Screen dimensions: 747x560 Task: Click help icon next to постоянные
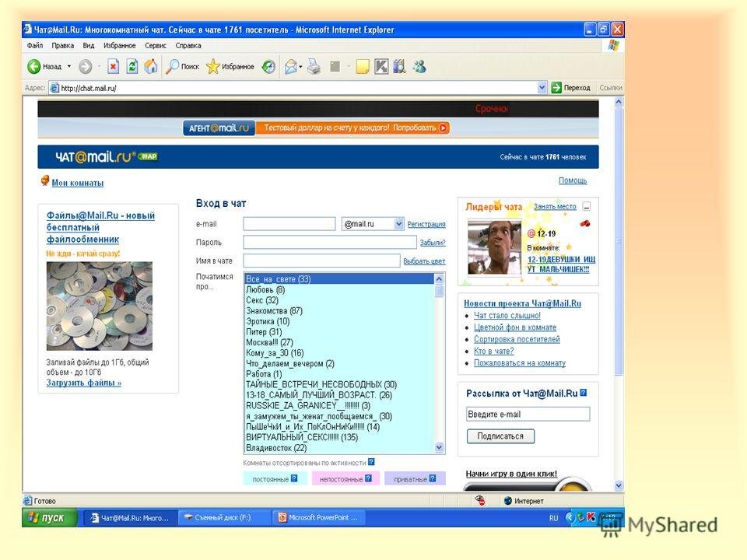pyautogui.click(x=294, y=478)
